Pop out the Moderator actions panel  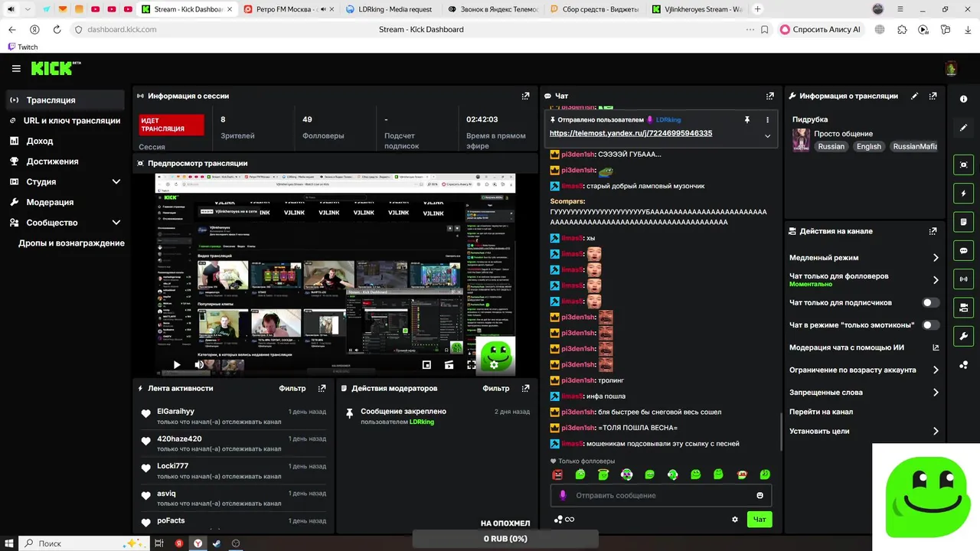tap(525, 388)
